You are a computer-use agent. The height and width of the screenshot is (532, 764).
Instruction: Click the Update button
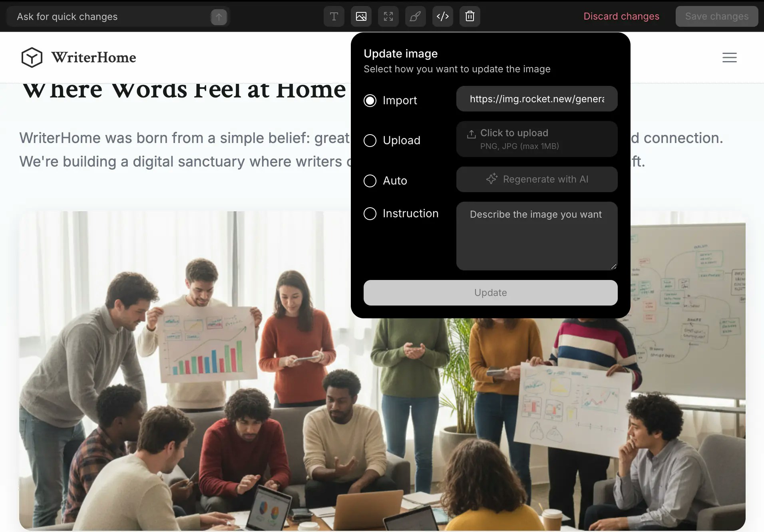point(490,292)
